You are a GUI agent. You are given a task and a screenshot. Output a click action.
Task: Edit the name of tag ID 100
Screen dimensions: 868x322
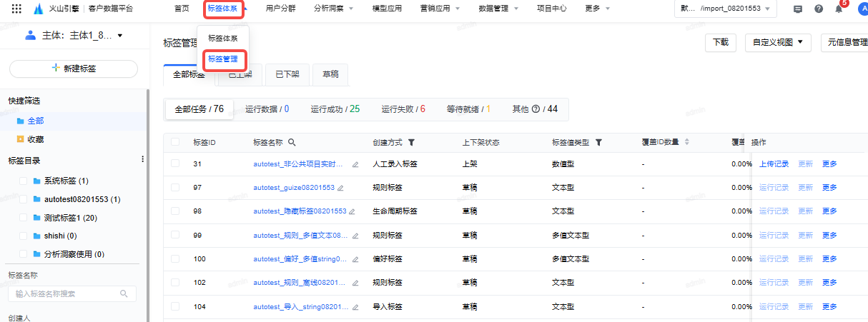point(355,259)
